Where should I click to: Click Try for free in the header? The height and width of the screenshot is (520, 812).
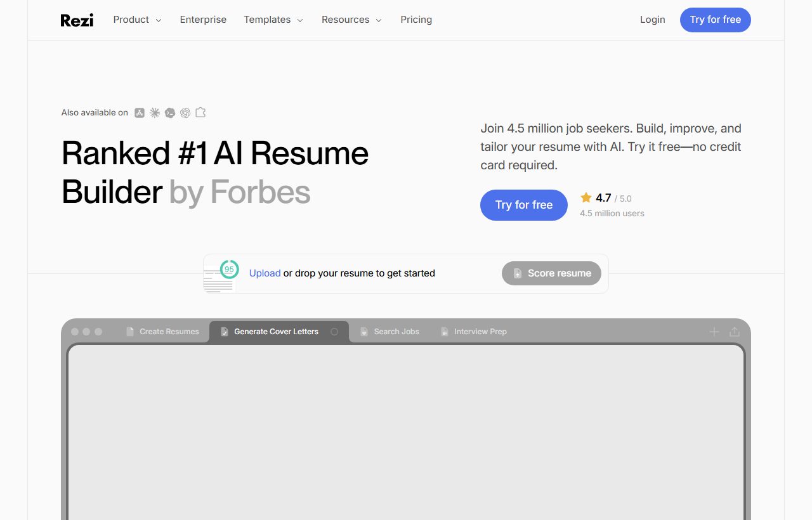point(716,20)
